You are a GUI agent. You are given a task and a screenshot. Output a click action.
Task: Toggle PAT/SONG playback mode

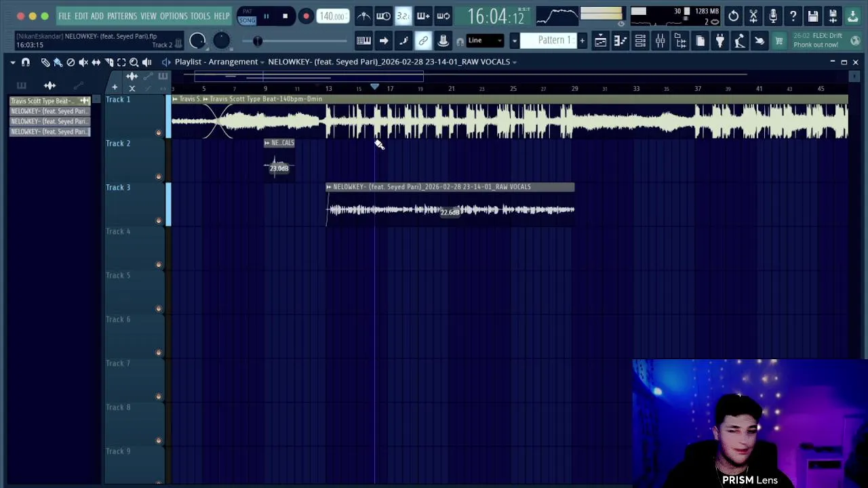coord(247,16)
